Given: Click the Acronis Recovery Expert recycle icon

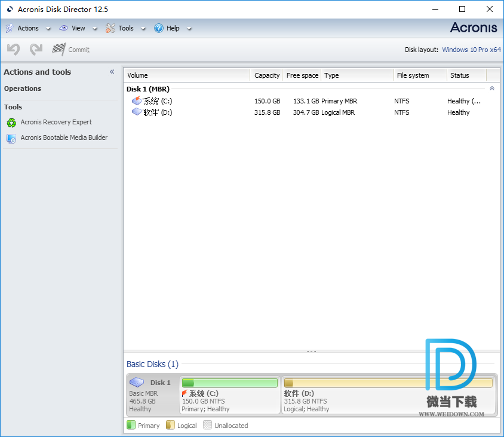Looking at the screenshot, I should pyautogui.click(x=11, y=123).
